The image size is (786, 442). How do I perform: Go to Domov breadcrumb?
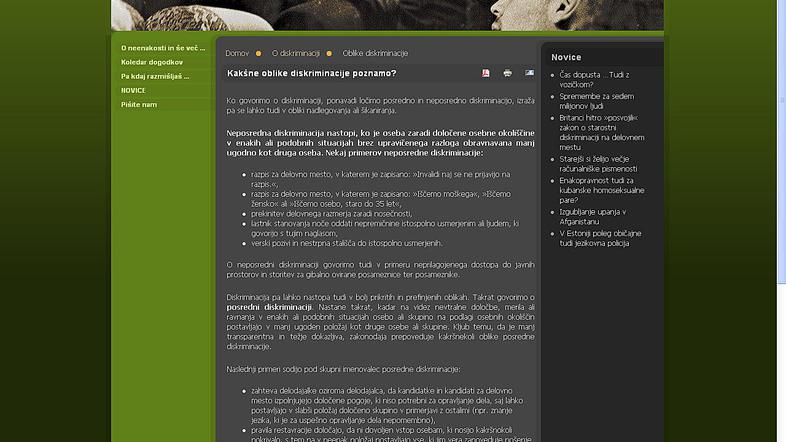237,53
